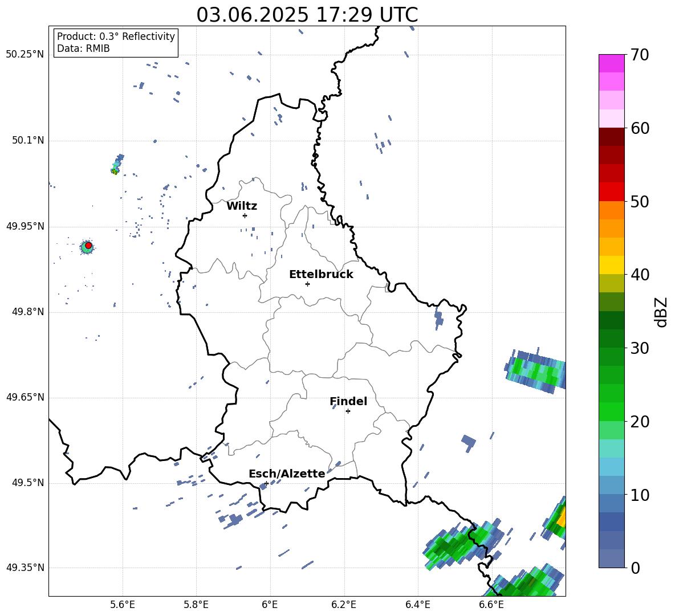Click the 70 colorbar tick label

tap(640, 55)
